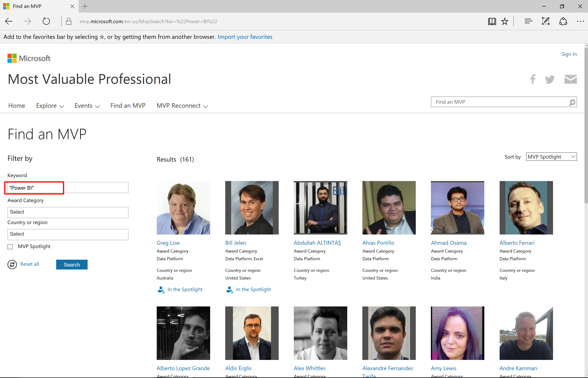The width and height of the screenshot is (588, 378).
Task: Click the email envelope icon
Action: click(x=570, y=79)
